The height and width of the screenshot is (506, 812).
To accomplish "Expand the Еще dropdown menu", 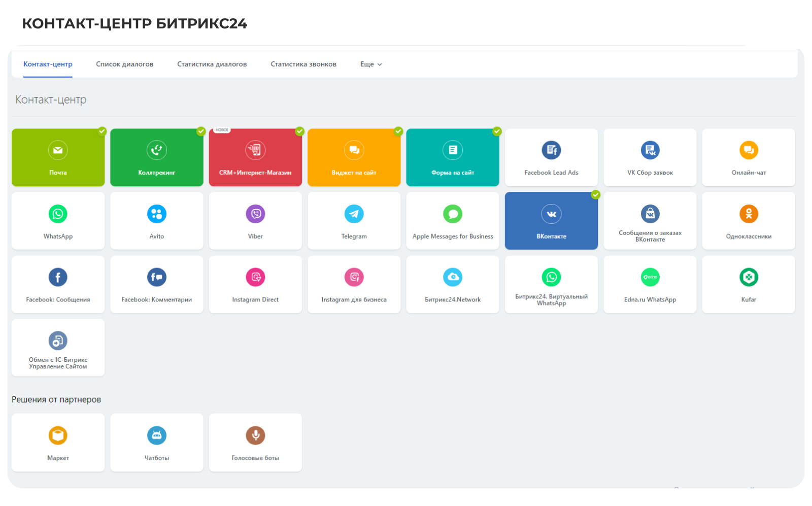I will [371, 64].
